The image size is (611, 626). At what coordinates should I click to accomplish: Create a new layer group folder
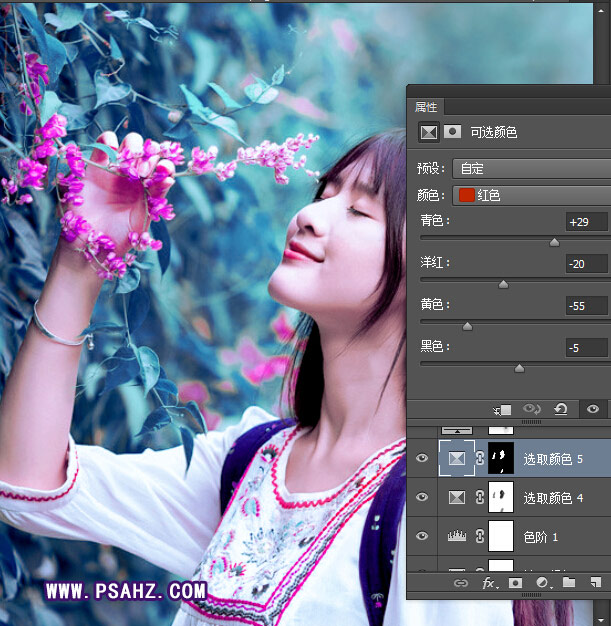click(569, 582)
